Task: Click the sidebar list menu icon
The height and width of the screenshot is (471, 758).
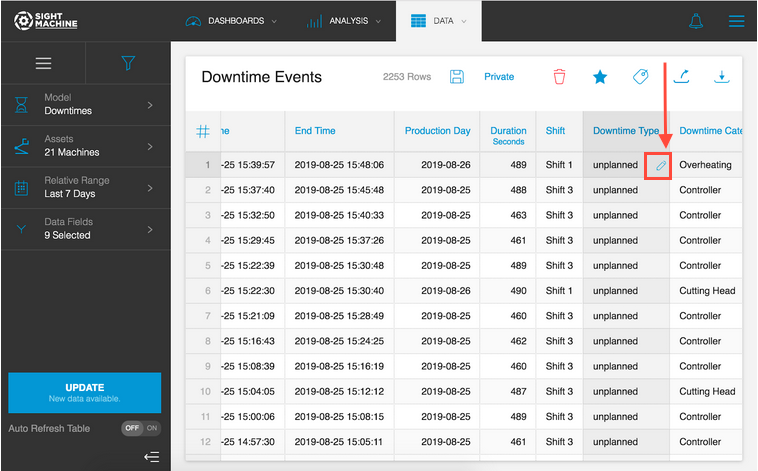Action: [44, 63]
